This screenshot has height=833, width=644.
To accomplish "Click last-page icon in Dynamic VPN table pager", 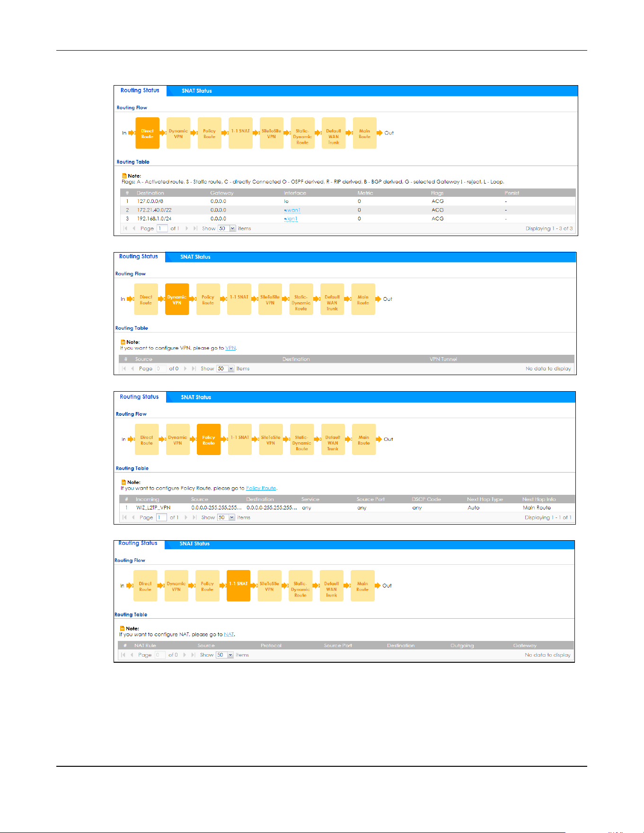I will tap(194, 368).
